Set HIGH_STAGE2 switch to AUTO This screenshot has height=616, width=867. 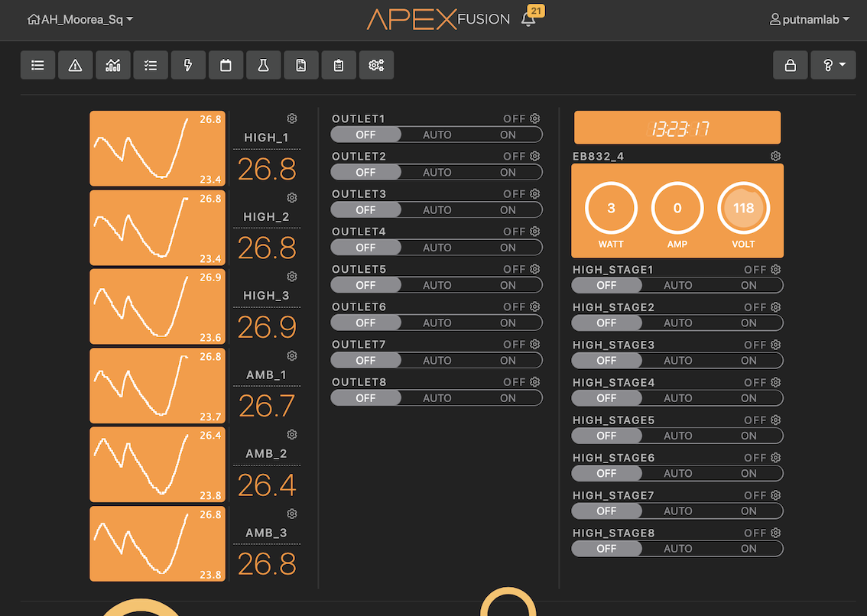coord(678,323)
